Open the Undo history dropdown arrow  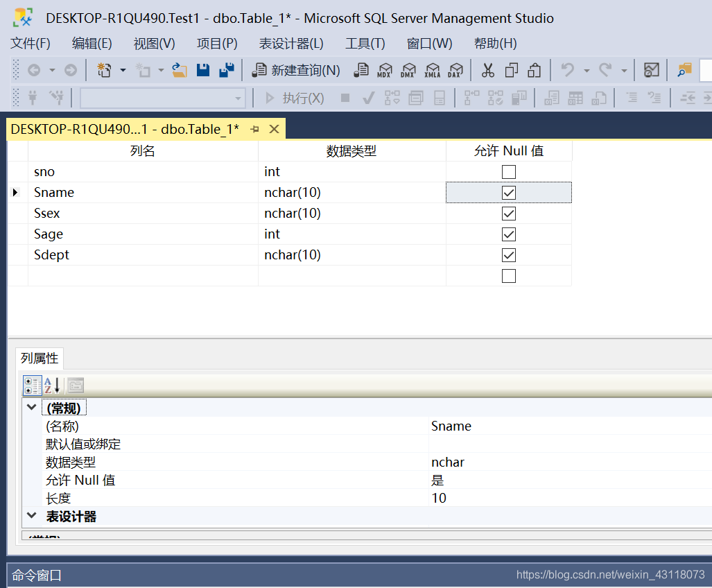point(587,70)
